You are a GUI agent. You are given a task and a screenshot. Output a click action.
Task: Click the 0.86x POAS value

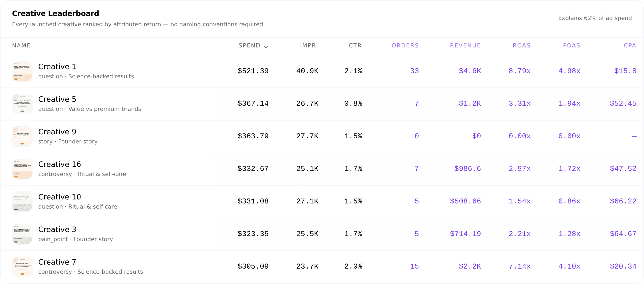point(569,201)
